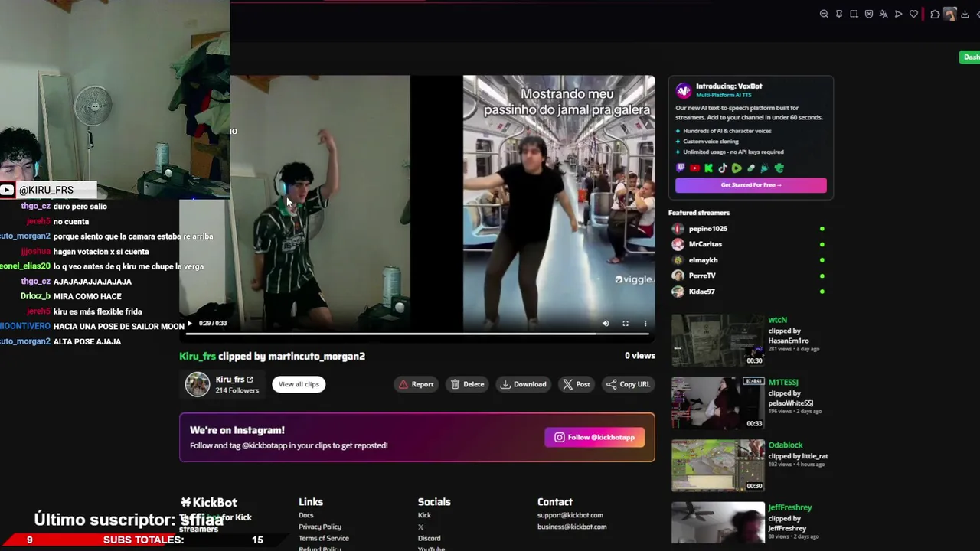Click the heart bookmark icon

coord(913,14)
